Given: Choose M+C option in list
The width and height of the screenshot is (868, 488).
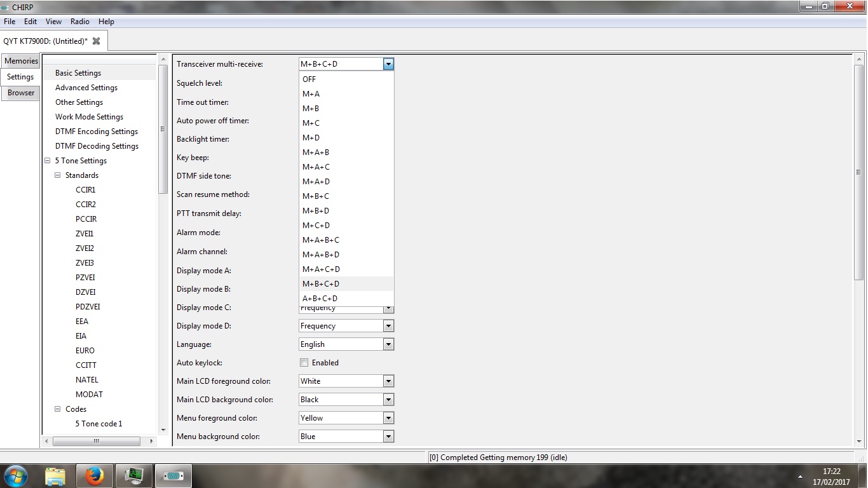Looking at the screenshot, I should pos(346,123).
